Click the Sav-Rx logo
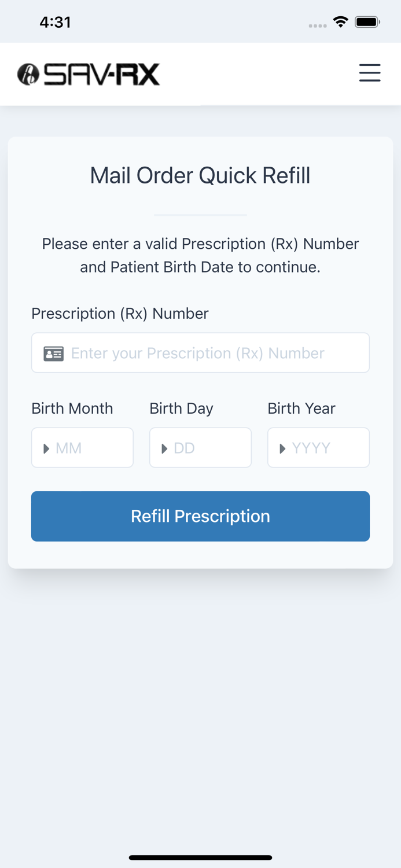 (88, 74)
